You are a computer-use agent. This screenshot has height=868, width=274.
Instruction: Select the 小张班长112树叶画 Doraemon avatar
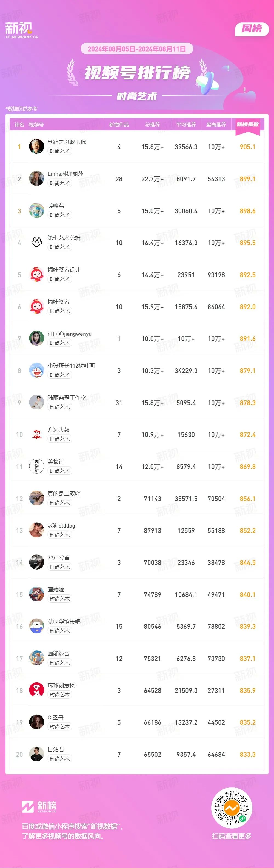pyautogui.click(x=36, y=371)
